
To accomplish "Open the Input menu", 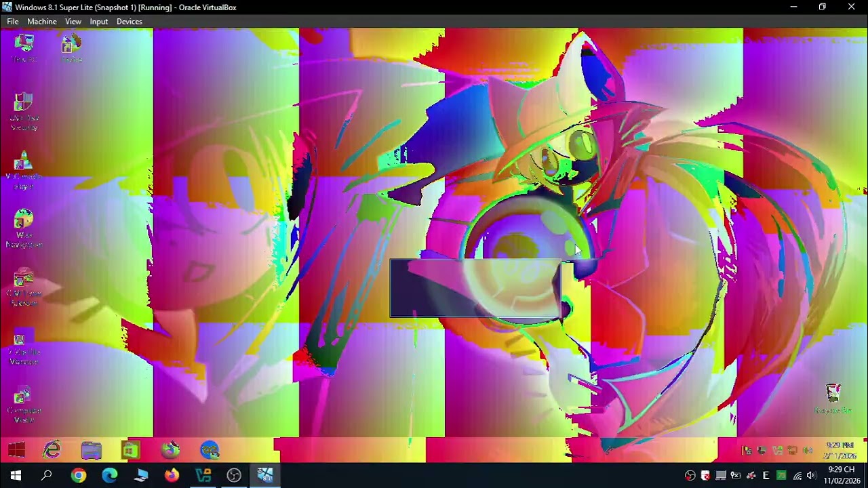I will [99, 22].
